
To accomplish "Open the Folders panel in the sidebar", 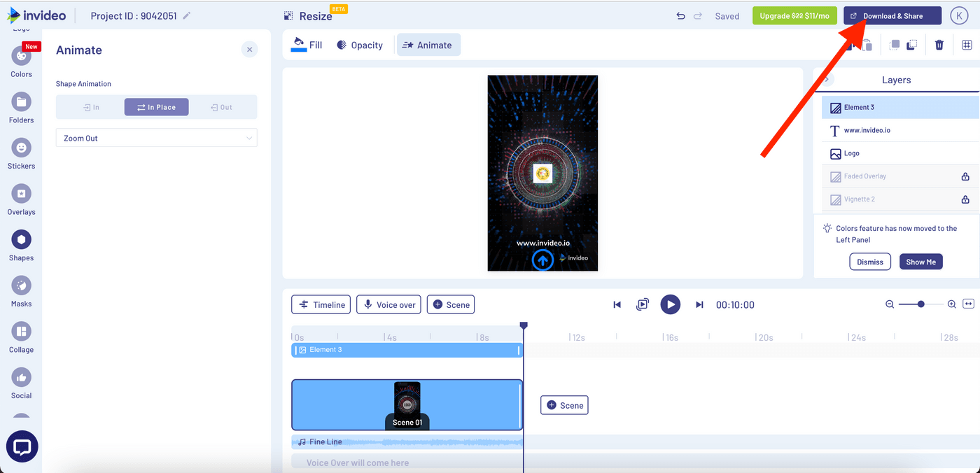I will click(x=21, y=107).
